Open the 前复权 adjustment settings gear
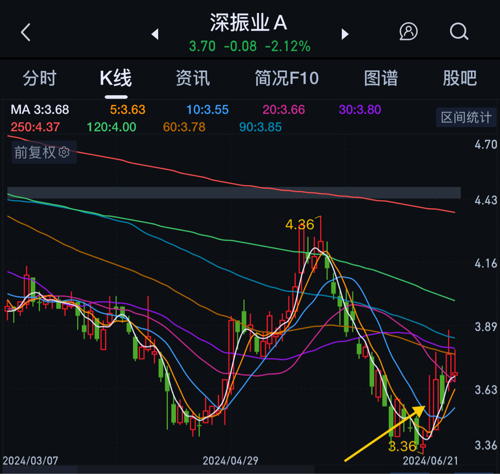 (x=64, y=152)
